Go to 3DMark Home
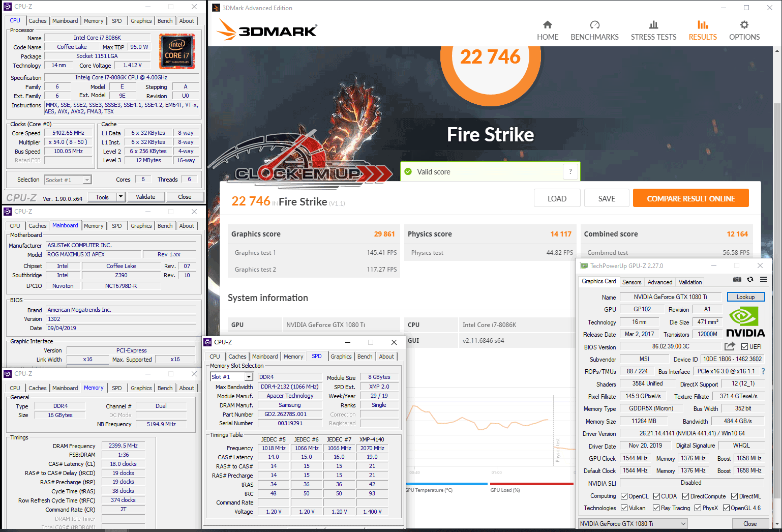Viewport: 782px width, 532px height. (547, 31)
